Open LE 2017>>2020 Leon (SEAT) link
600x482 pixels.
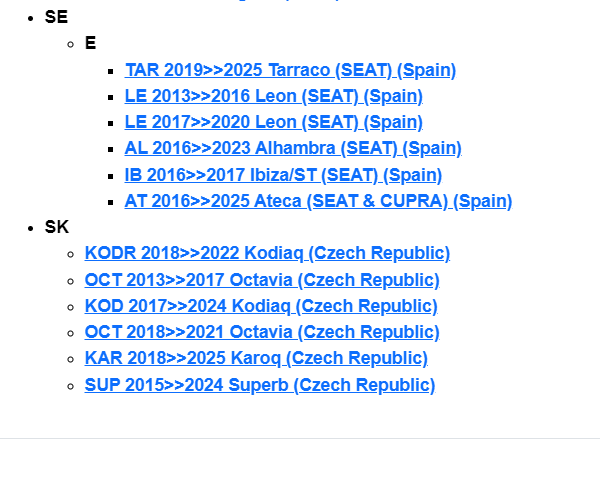tap(273, 122)
